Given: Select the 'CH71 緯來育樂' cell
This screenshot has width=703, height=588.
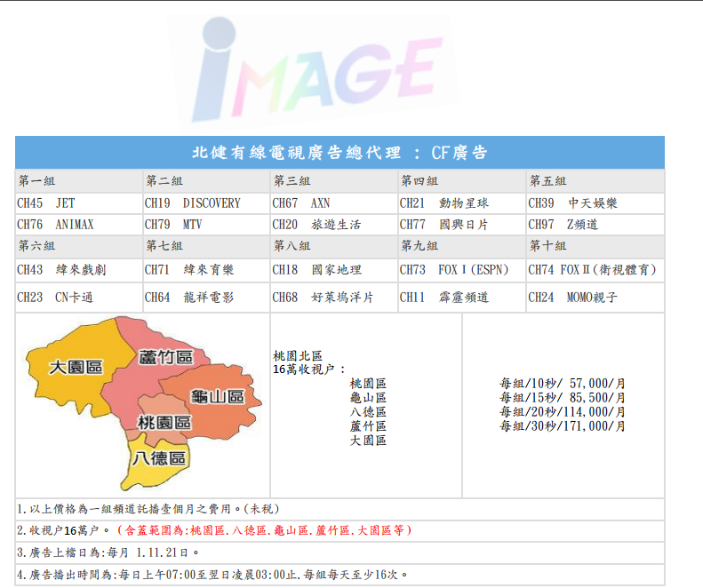Looking at the screenshot, I should [206, 270].
